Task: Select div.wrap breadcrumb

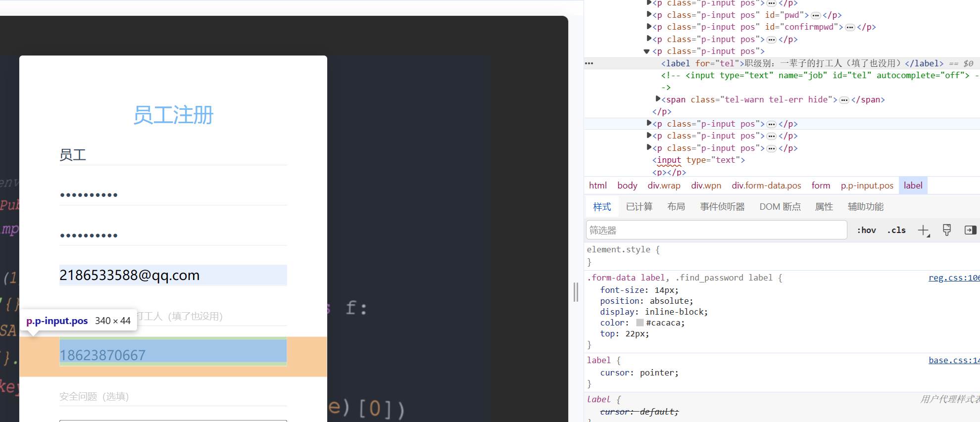Action: point(664,186)
